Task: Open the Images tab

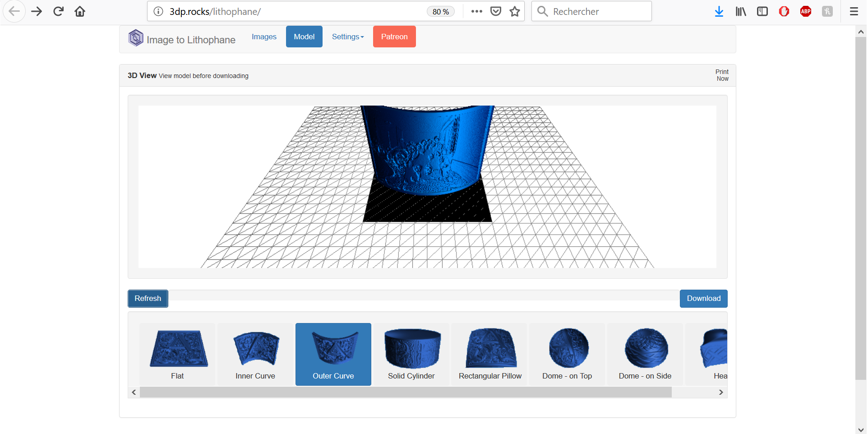Action: pos(264,37)
